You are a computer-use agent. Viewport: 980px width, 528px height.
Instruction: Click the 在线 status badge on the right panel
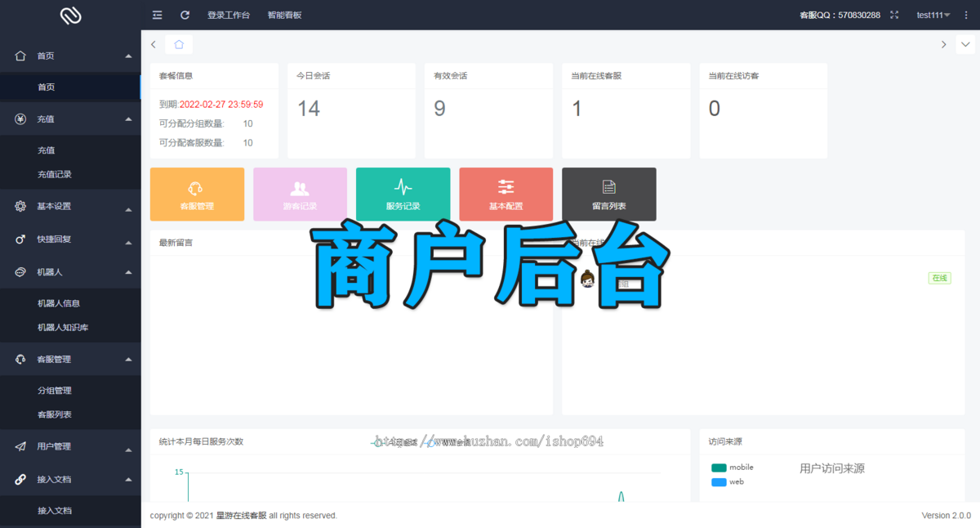[x=939, y=278]
